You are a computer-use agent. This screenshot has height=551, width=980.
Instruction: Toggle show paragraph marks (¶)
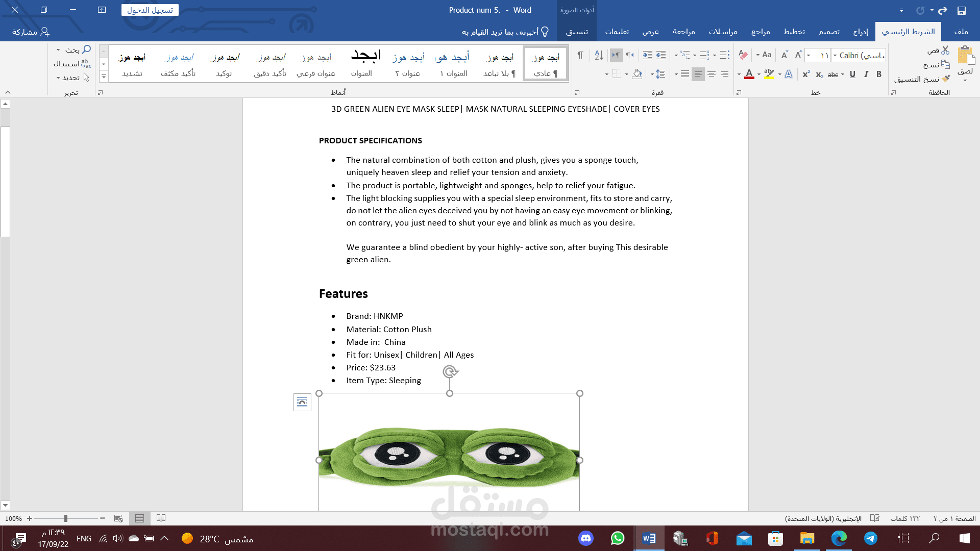click(x=580, y=55)
